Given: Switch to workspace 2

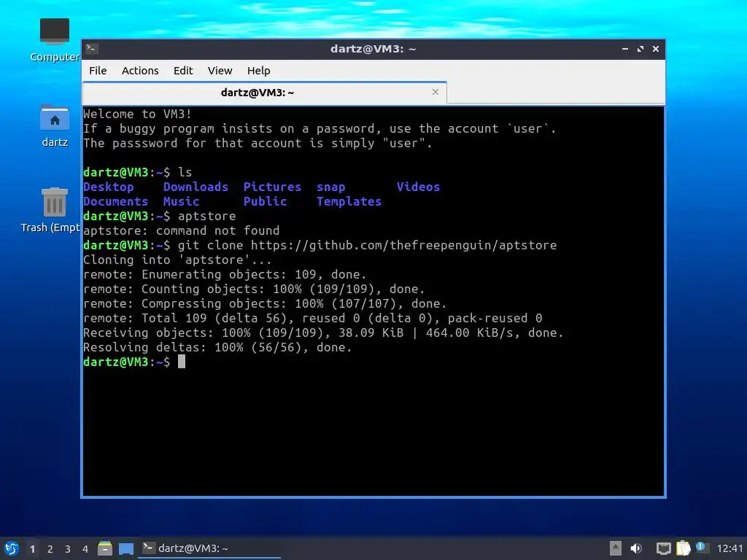Looking at the screenshot, I should tap(50, 549).
